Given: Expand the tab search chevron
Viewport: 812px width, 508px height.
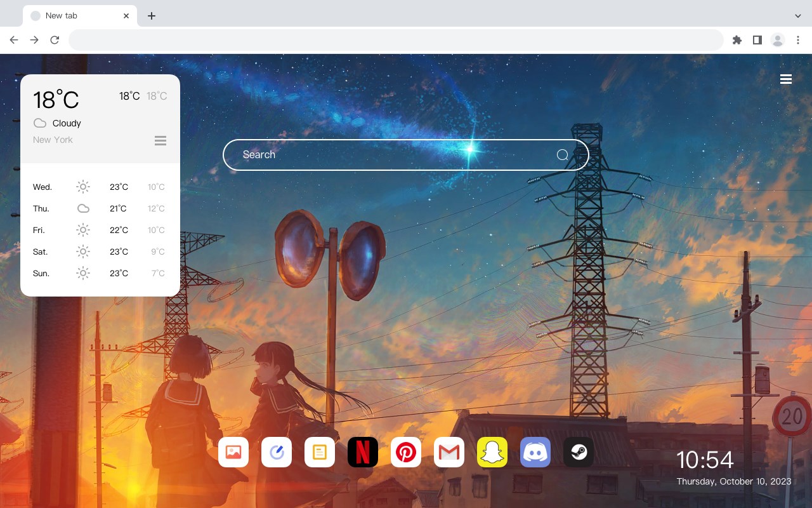Looking at the screenshot, I should (798, 16).
